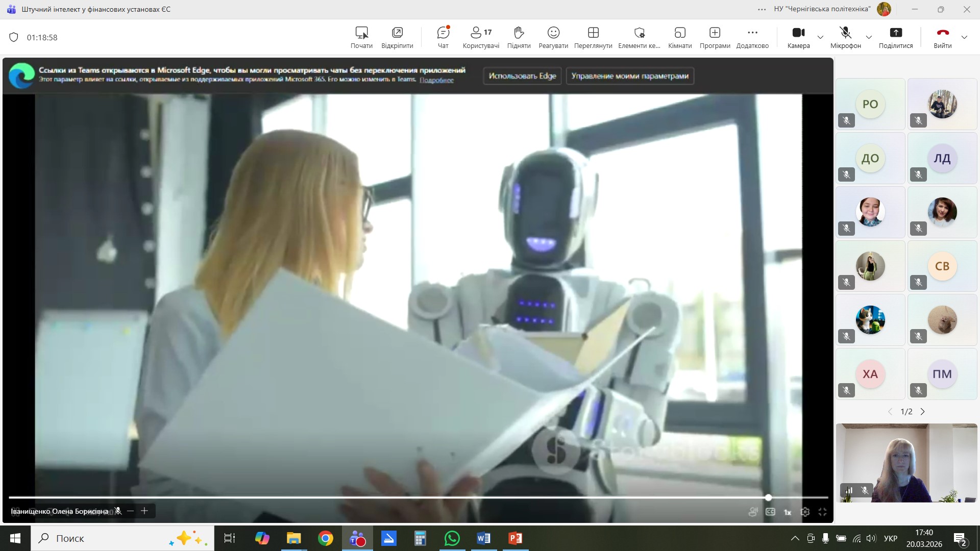Open the Подробнее link in banner
The height and width of the screenshot is (551, 980).
[x=436, y=80]
